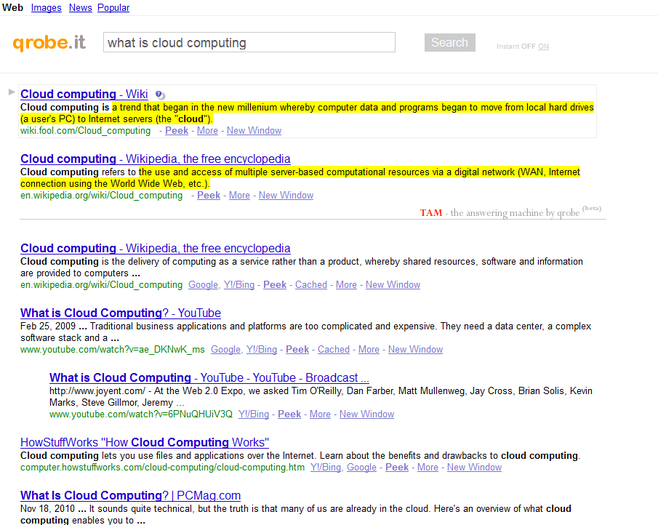Screen dimensions: 658x525
Task: Peek at the HowStuffWorks result
Action: (x=397, y=467)
